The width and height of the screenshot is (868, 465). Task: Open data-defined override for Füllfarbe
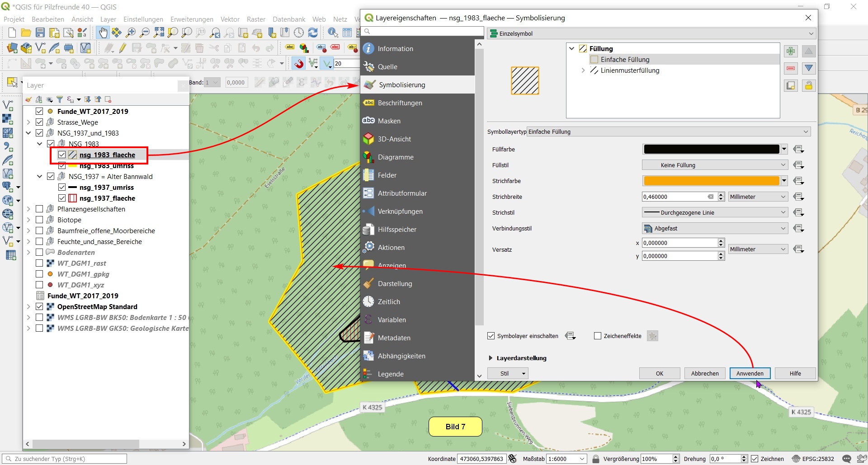(799, 150)
